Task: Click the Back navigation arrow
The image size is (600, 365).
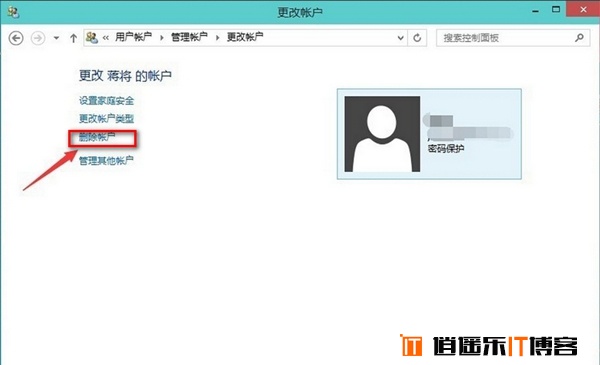Action: [16, 38]
